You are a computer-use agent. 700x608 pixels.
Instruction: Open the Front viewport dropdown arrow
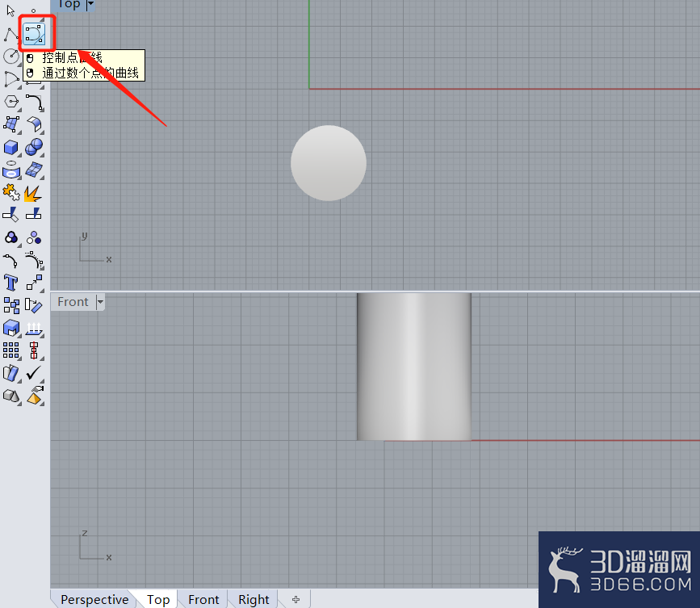100,302
